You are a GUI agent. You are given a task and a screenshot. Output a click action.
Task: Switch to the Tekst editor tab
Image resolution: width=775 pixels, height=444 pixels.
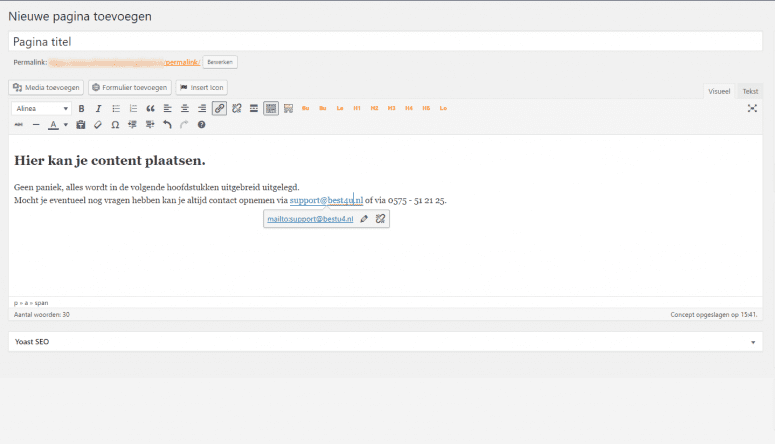[x=749, y=91]
